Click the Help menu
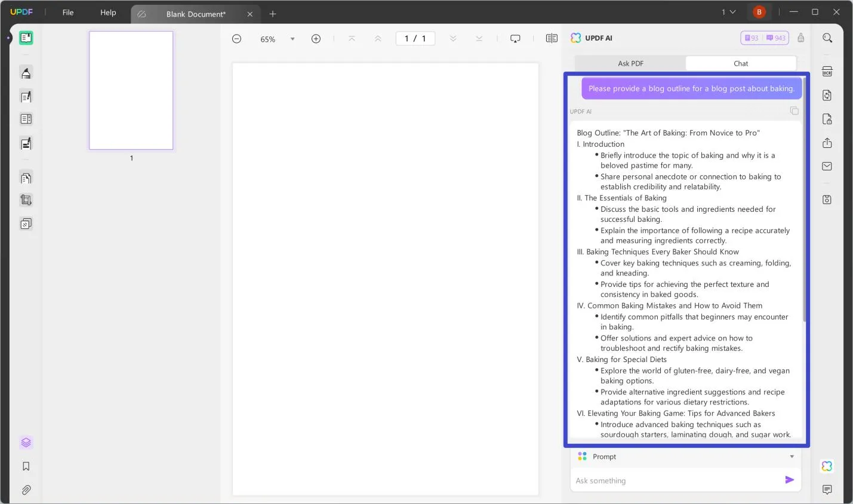The image size is (853, 504). 108,12
